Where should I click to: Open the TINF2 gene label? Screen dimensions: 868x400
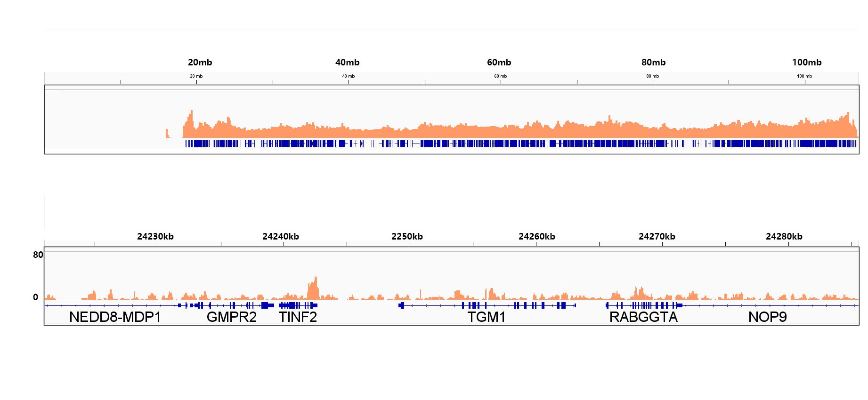click(x=298, y=317)
